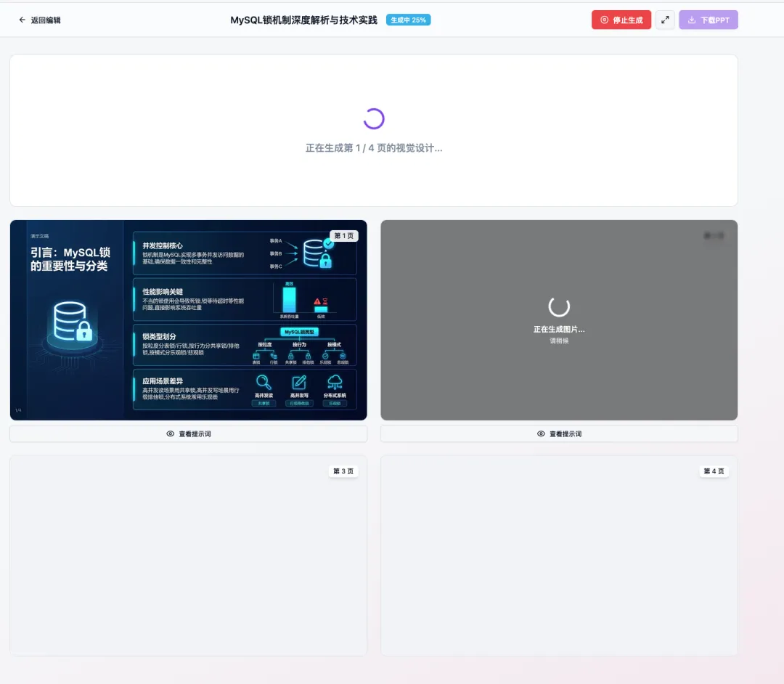Viewport: 784px width, 684px height.
Task: Open slide 1 thumbnail
Action: pyautogui.click(x=189, y=320)
